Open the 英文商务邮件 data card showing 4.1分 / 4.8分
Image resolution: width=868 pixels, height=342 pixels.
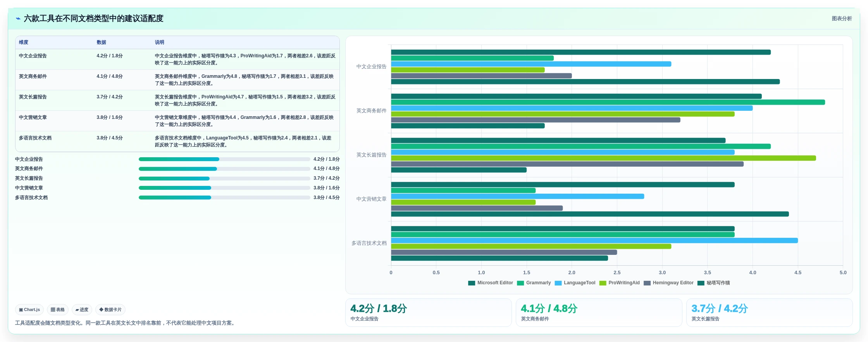click(x=599, y=313)
